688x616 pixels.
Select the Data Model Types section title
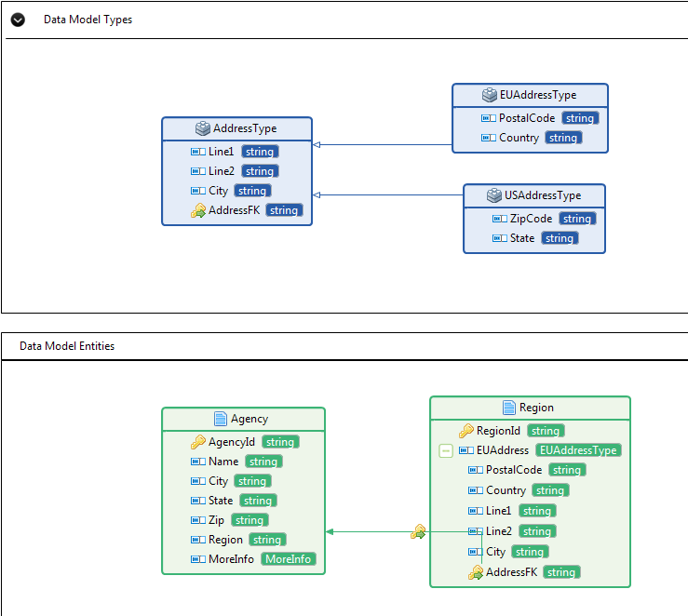[88, 20]
